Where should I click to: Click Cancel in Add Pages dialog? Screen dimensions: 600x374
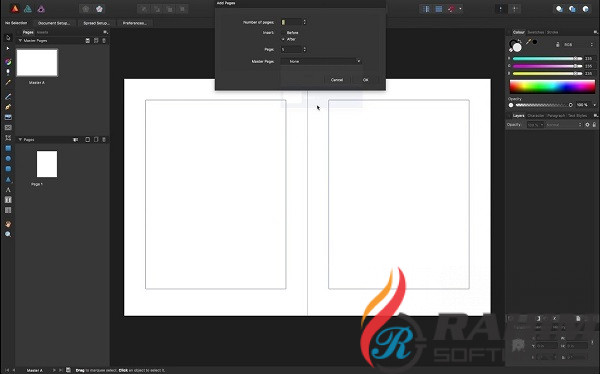[x=337, y=80]
